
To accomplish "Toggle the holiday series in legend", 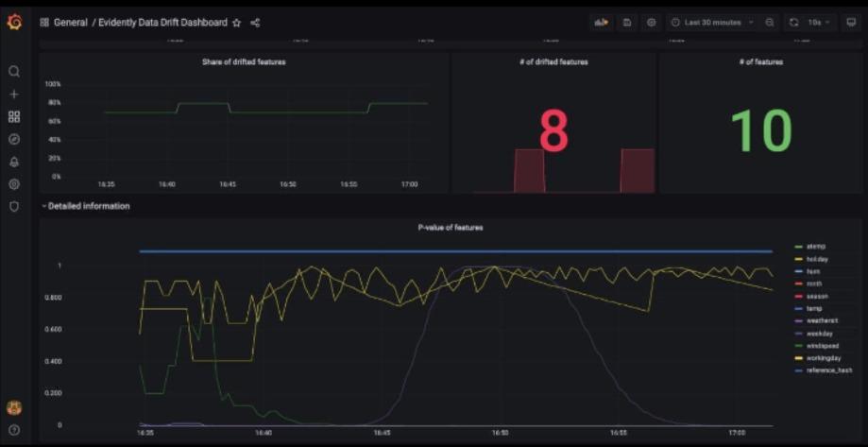I will point(817,259).
